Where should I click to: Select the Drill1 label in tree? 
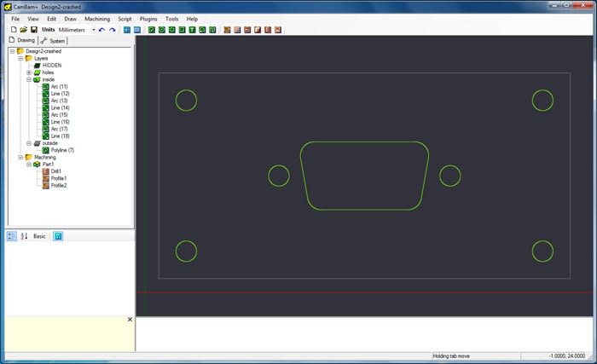56,171
